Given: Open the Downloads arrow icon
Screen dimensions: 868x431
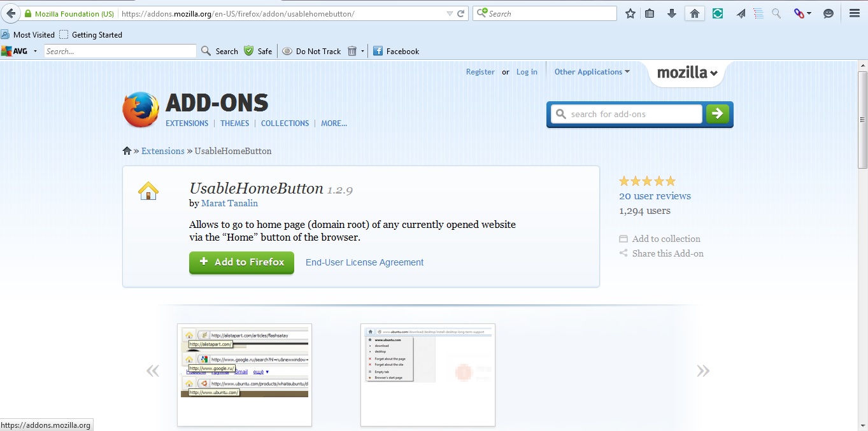Looking at the screenshot, I should point(672,13).
